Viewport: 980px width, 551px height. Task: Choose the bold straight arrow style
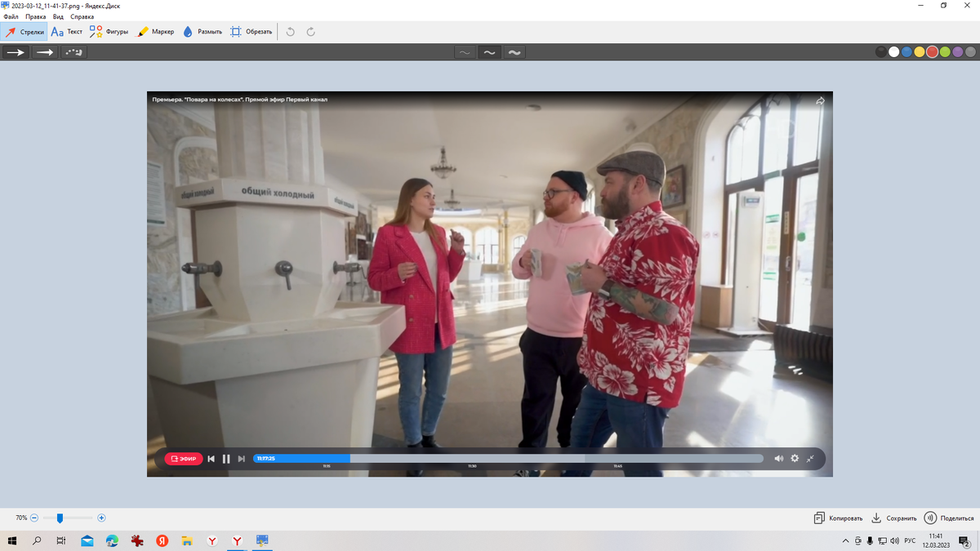pos(44,52)
